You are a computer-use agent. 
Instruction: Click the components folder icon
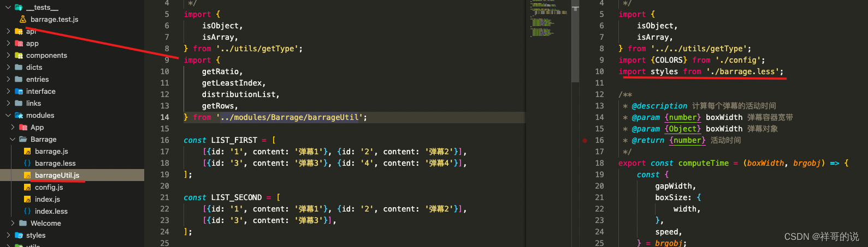pyautogui.click(x=19, y=56)
